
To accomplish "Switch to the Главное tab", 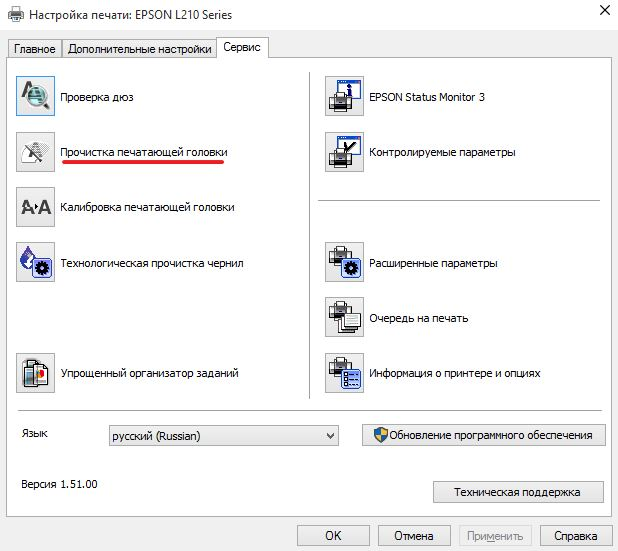I will (35, 49).
